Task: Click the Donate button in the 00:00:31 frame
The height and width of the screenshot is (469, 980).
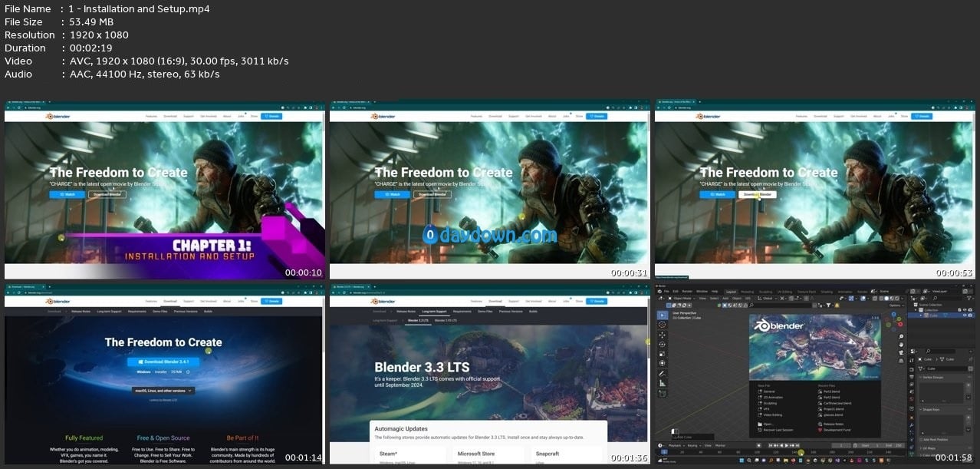Action: 598,117
